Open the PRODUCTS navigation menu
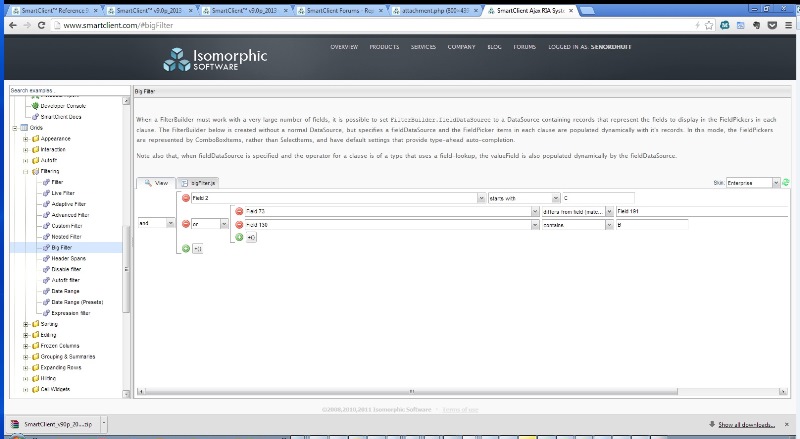 tap(384, 47)
